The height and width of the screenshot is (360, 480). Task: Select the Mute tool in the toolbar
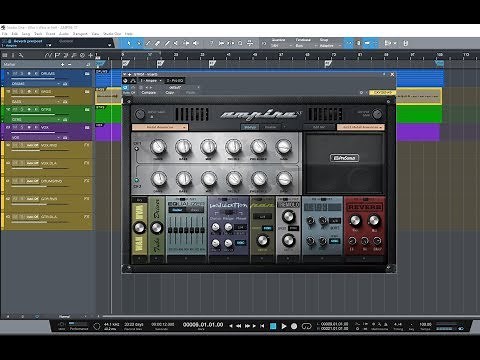pos(176,43)
